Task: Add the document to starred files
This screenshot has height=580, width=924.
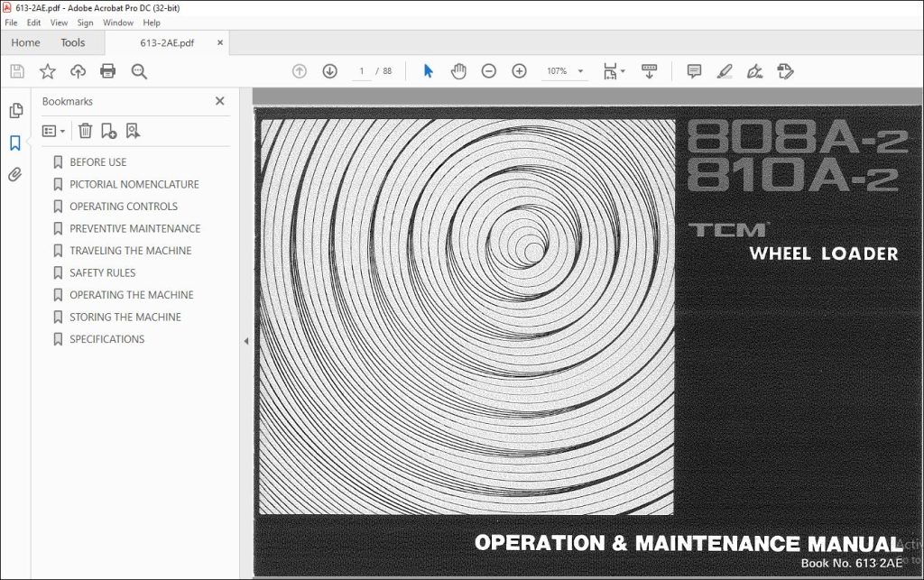Action: tap(47, 71)
